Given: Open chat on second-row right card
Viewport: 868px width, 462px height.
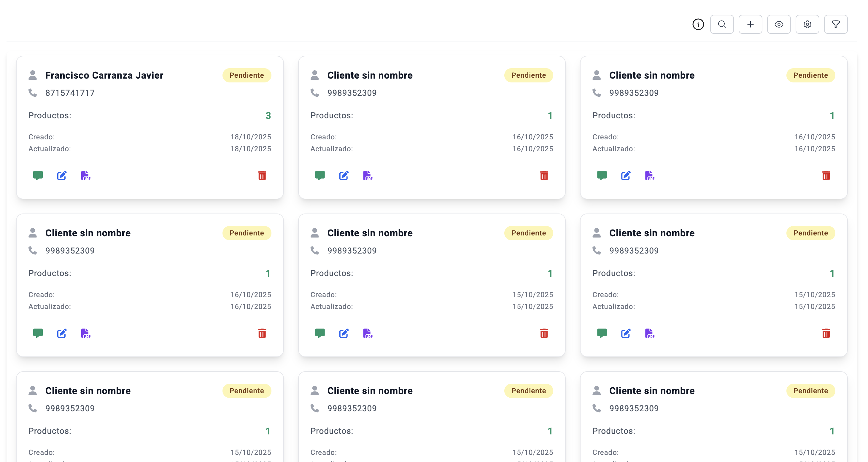Looking at the screenshot, I should [602, 333].
